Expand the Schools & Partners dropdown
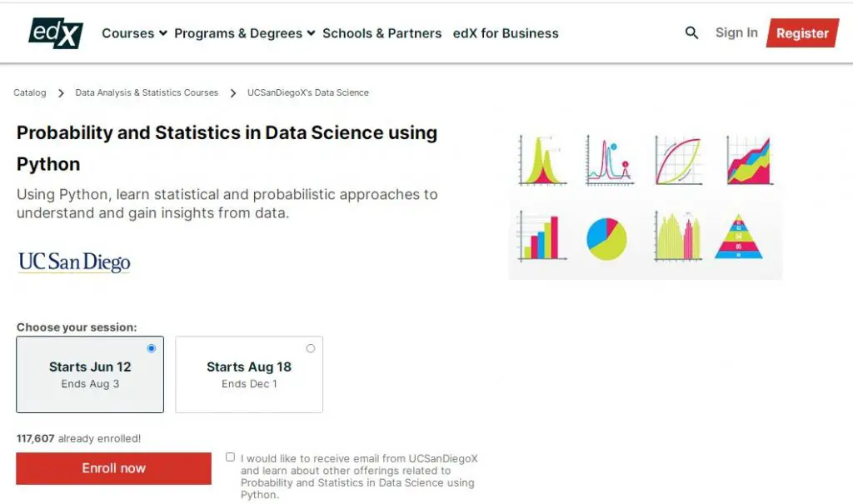The width and height of the screenshot is (853, 504). pos(382,33)
